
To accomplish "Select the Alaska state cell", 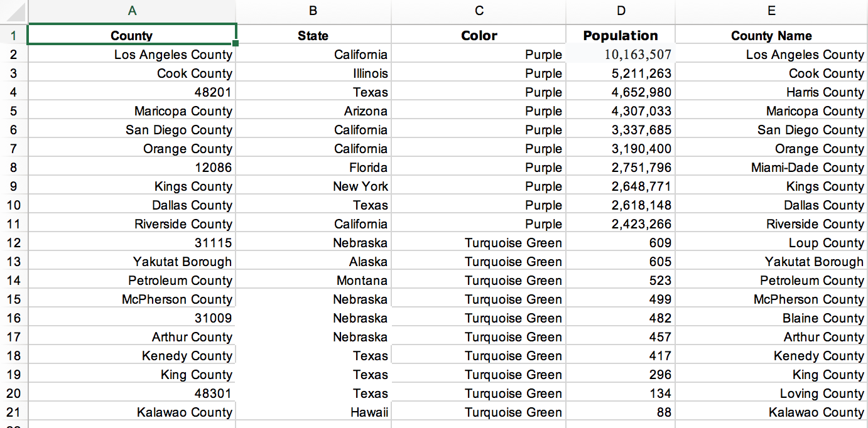I will 313,262.
